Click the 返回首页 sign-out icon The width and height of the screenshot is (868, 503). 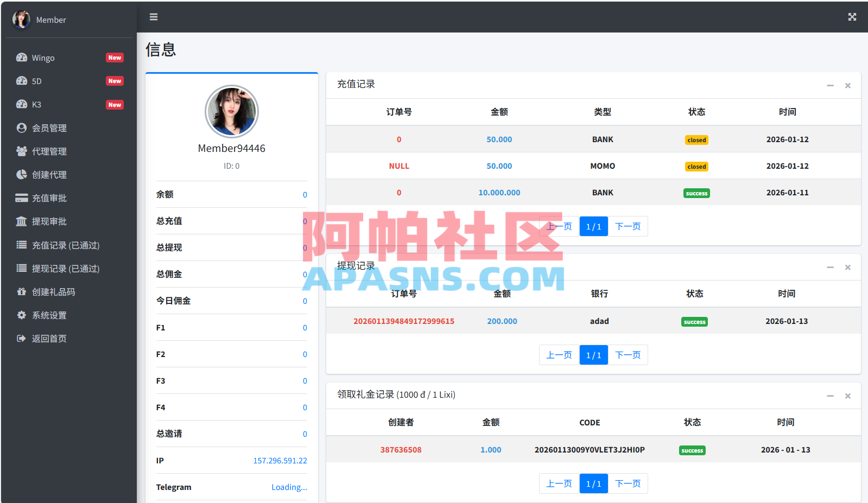21,338
